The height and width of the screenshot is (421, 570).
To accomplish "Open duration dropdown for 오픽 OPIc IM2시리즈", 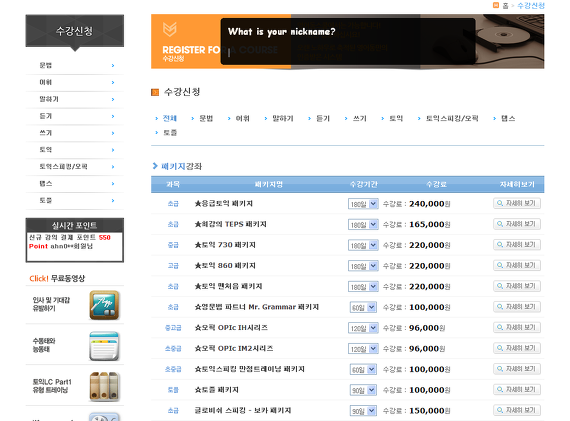I will [x=363, y=349].
